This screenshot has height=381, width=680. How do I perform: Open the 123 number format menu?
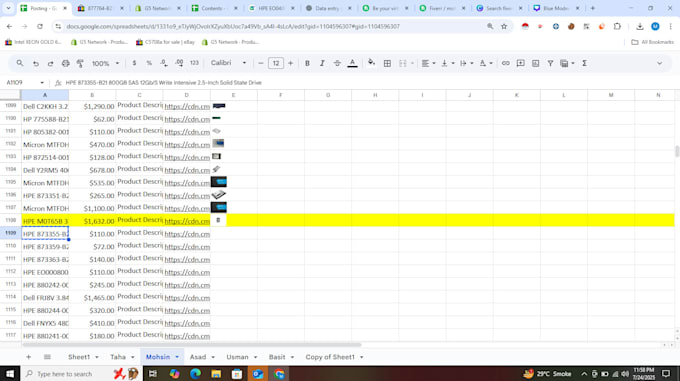pyautogui.click(x=194, y=63)
